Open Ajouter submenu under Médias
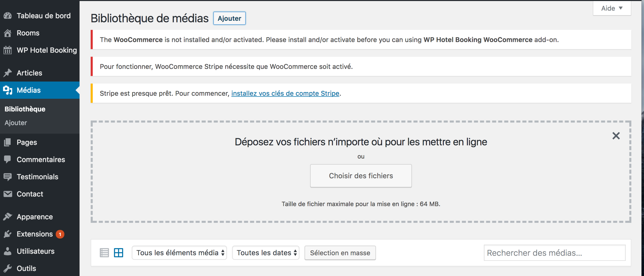The image size is (644, 276). 16,123
